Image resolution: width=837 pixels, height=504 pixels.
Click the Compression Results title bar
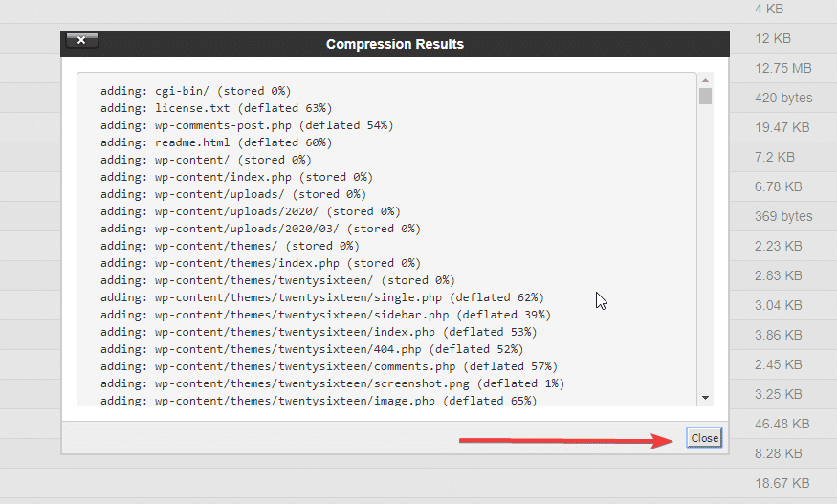click(x=394, y=44)
